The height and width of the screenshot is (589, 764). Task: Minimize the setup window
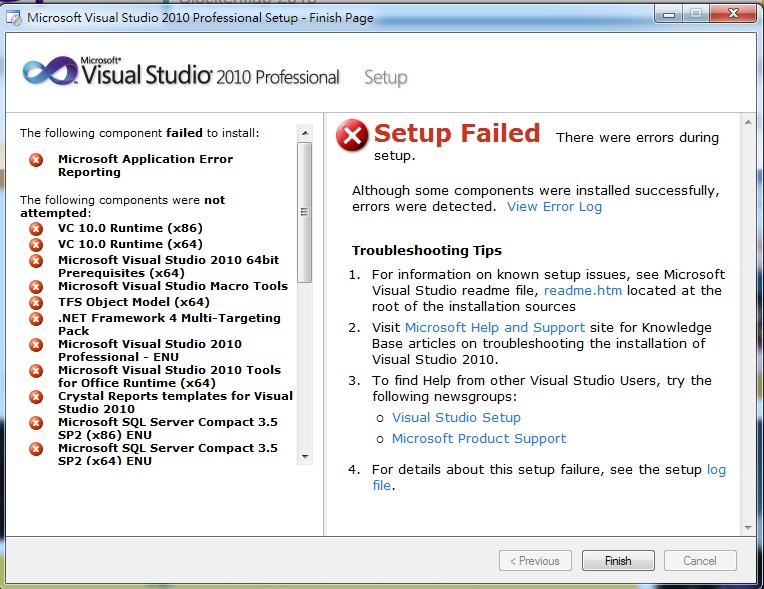pos(669,14)
